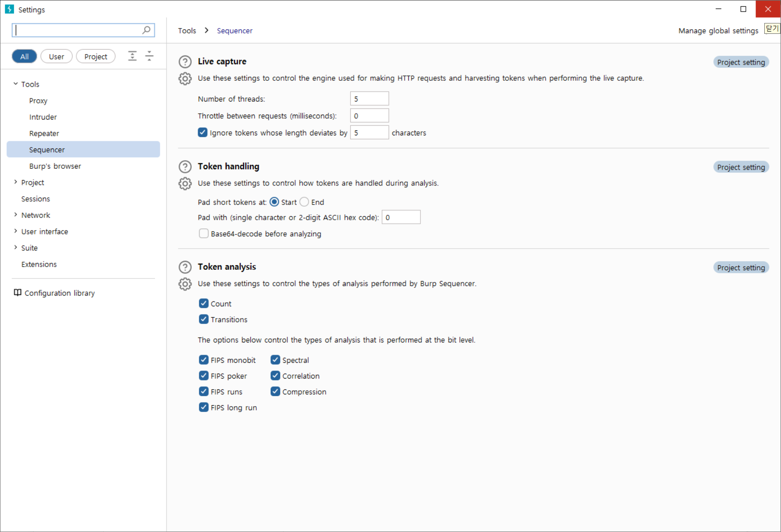The height and width of the screenshot is (532, 781).
Task: Click Sequencer breadcrumb link
Action: (235, 31)
